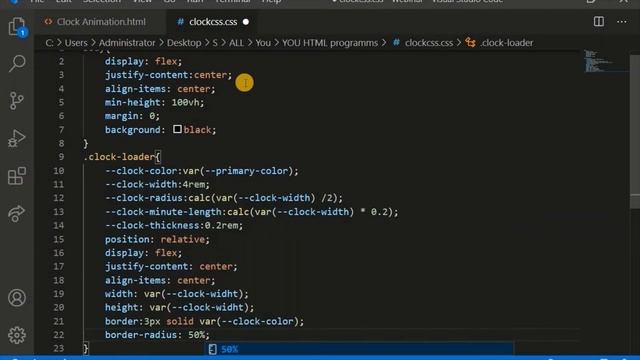Click breadcrumb segment Administrator
This screenshot has width=640, height=360.
(x=127, y=43)
